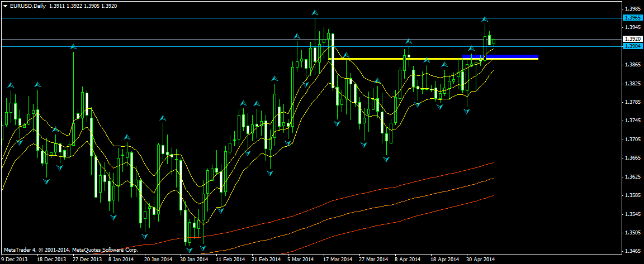Click the 30 Apr 2014 date label
The width and height of the screenshot is (644, 264).
481,260
